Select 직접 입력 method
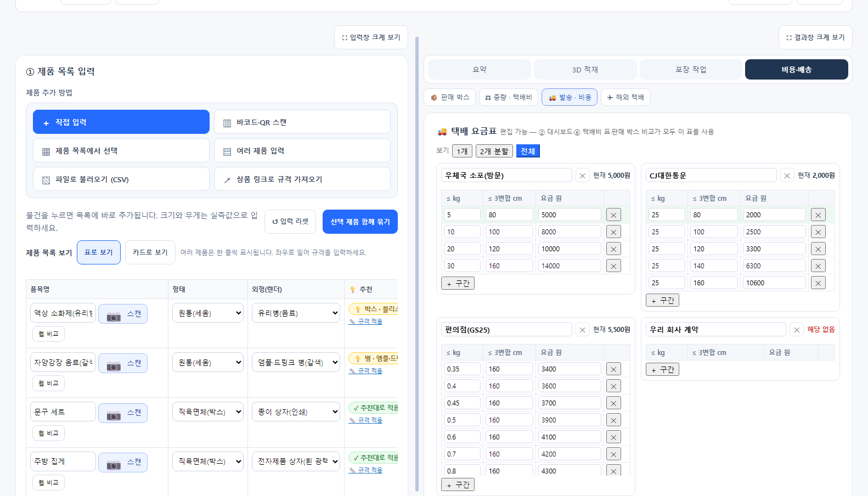This screenshot has width=868, height=496. pyautogui.click(x=121, y=122)
